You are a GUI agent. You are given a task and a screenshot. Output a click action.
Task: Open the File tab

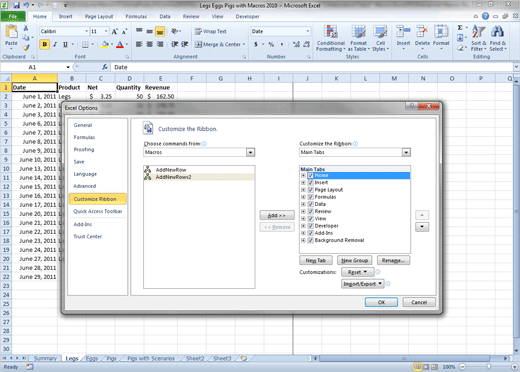(13, 16)
